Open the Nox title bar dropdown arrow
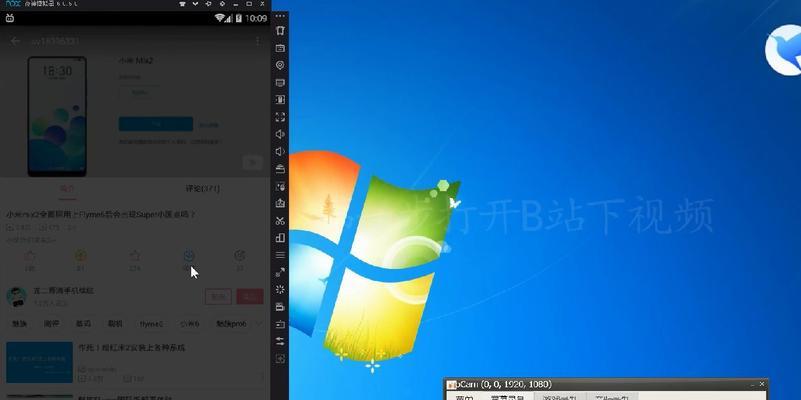Screen dimensions: 801x400 click(195, 4)
